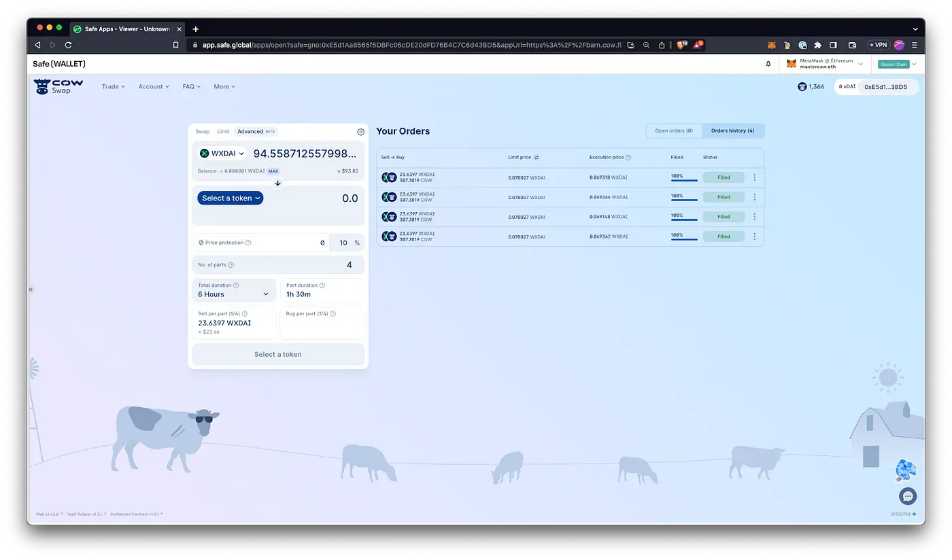952x560 pixels.
Task: Click the No. of parts value 4
Action: (349, 265)
